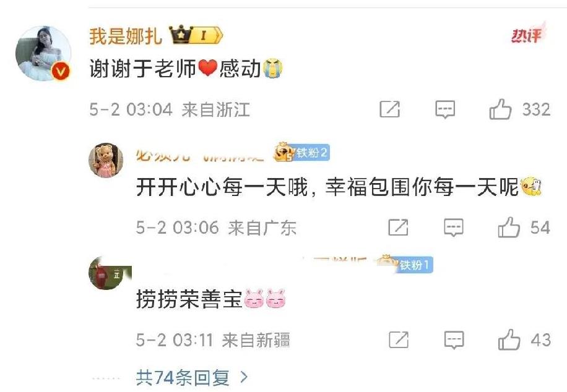Open 我是娜扎 profile via username
The image size is (567, 392).
[126, 36]
